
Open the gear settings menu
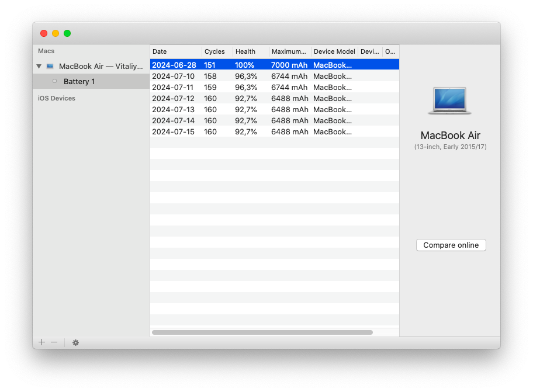(75, 342)
